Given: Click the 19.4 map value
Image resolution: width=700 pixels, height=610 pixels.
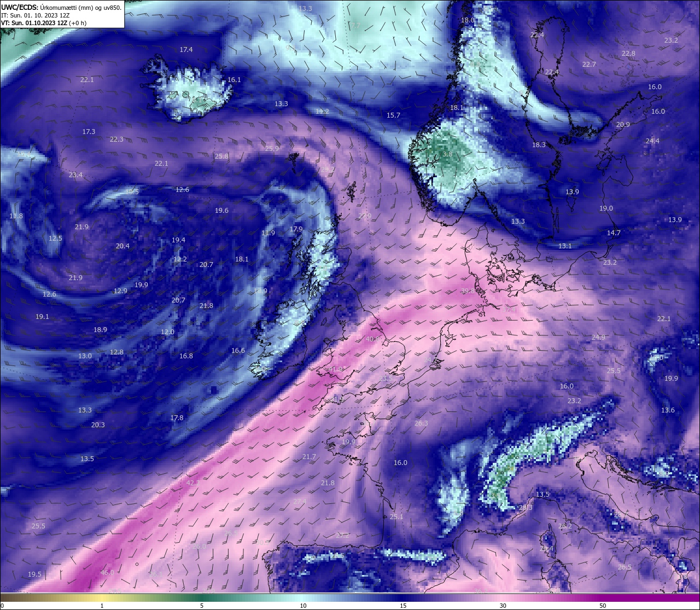Looking at the screenshot, I should click(x=178, y=240).
